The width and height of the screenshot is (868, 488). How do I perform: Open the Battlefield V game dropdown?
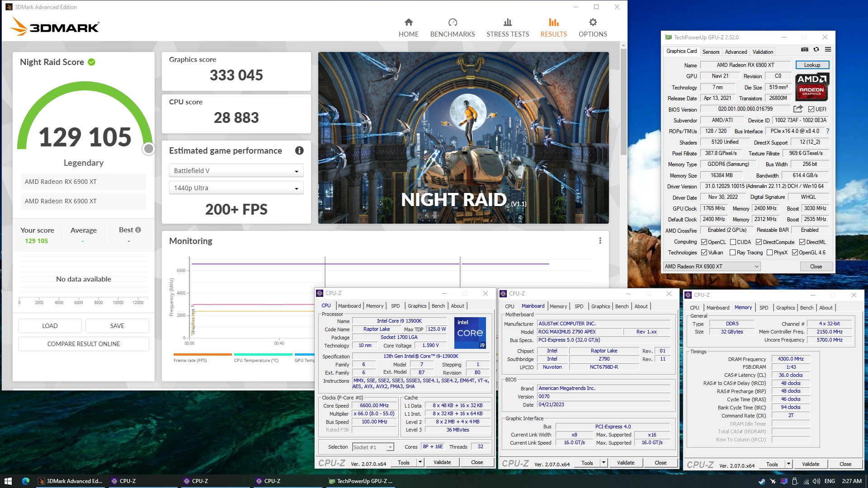[236, 171]
